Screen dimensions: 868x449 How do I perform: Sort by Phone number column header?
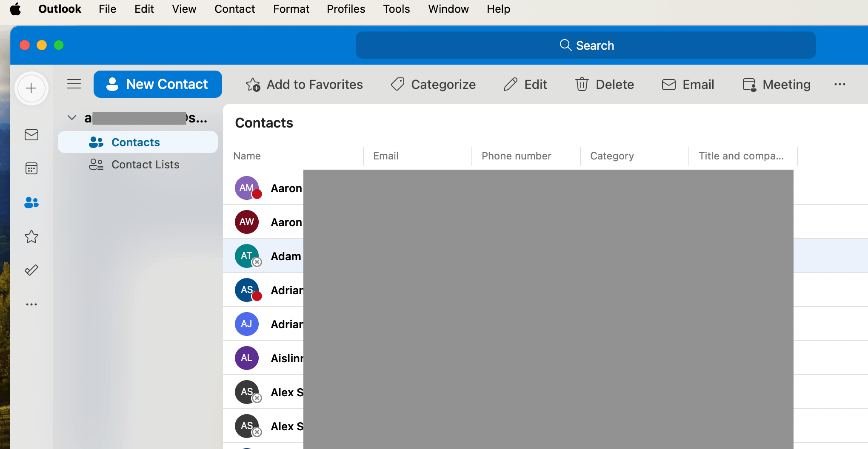[x=517, y=156]
